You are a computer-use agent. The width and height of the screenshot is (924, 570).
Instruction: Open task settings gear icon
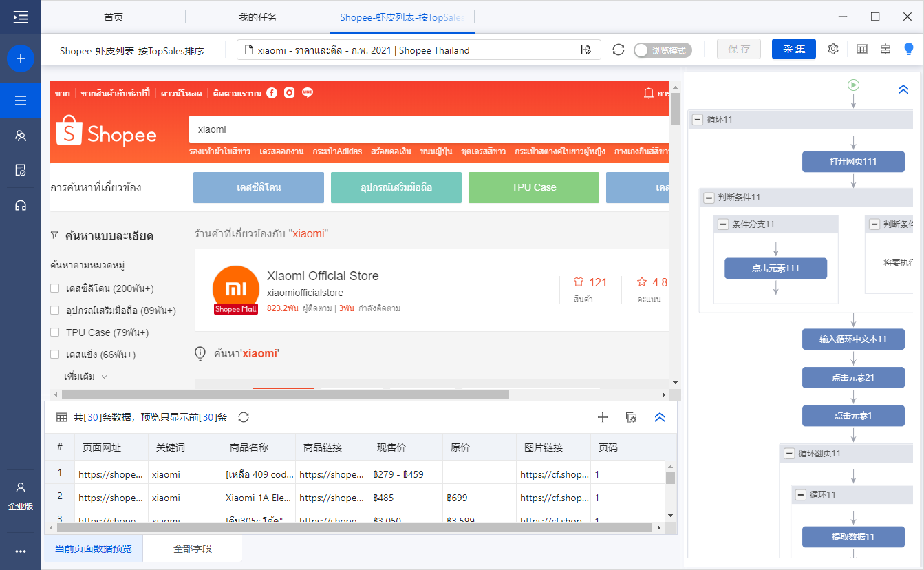[x=833, y=49]
